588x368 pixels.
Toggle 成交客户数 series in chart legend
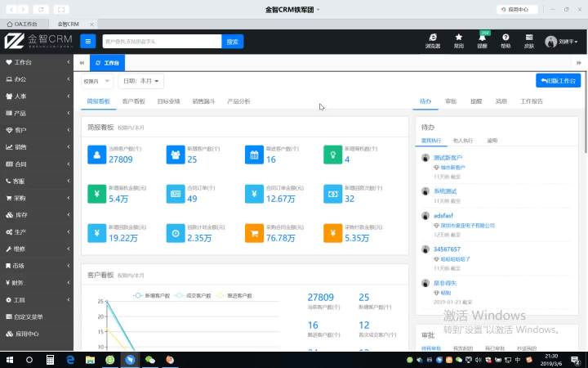point(193,295)
